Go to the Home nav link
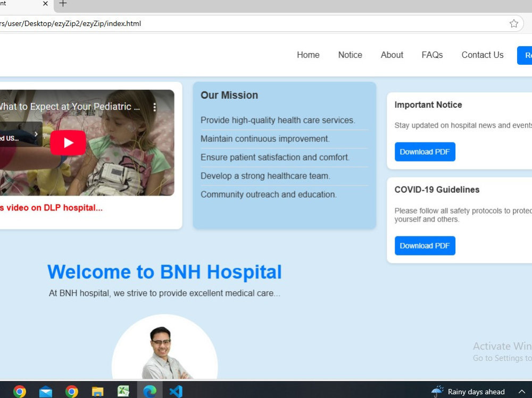532x398 pixels. [308, 55]
